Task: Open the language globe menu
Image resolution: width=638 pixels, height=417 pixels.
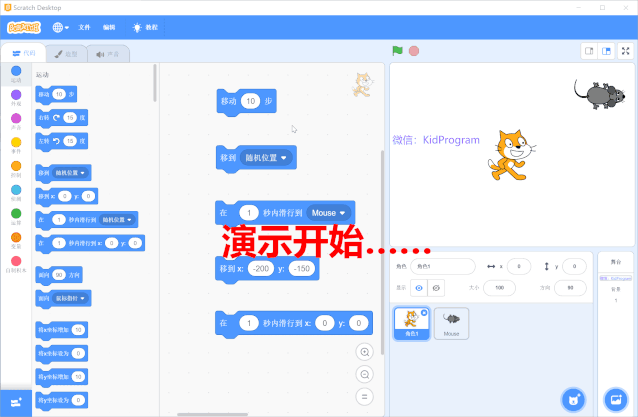Action: tap(61, 27)
